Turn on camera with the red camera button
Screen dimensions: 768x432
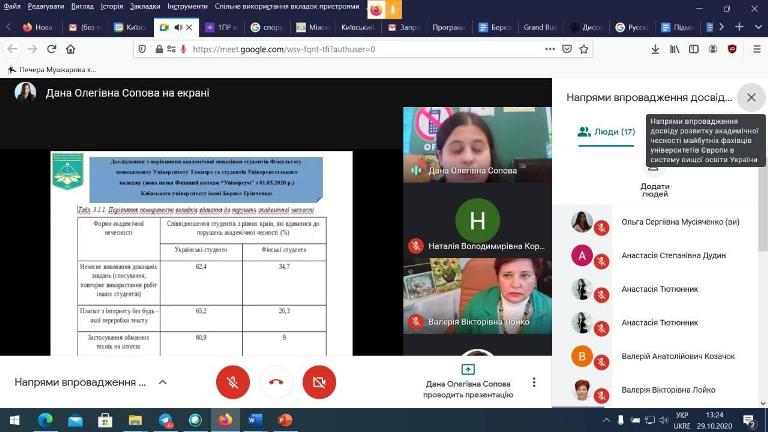tap(319, 382)
